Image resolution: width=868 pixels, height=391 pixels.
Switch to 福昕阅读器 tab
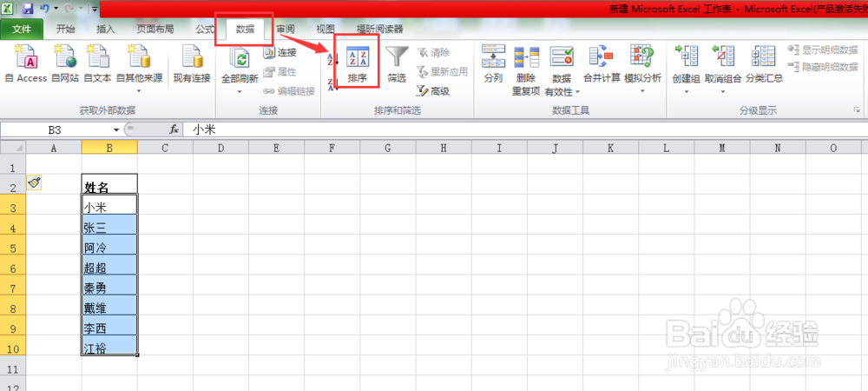(379, 30)
